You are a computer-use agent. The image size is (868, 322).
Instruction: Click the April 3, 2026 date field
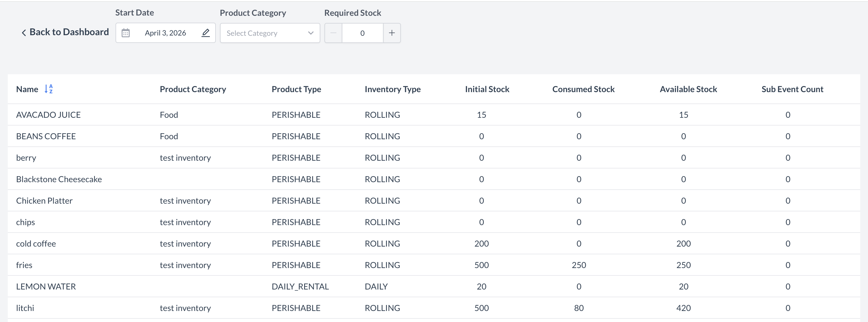coord(165,33)
